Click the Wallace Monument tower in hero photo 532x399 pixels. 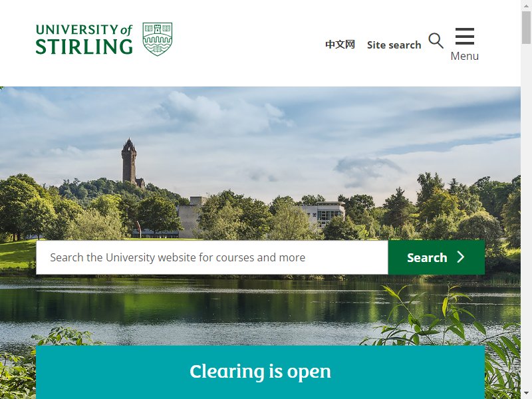click(x=129, y=161)
